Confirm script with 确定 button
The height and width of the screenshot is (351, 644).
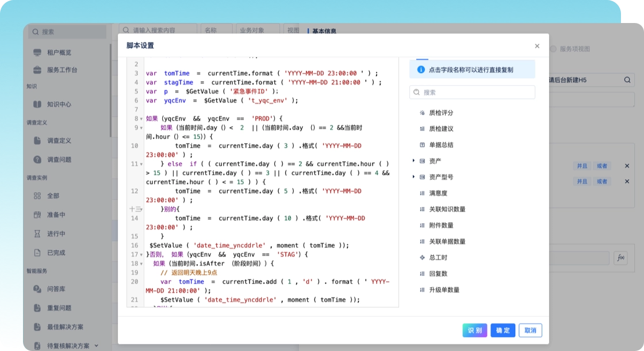pos(503,330)
